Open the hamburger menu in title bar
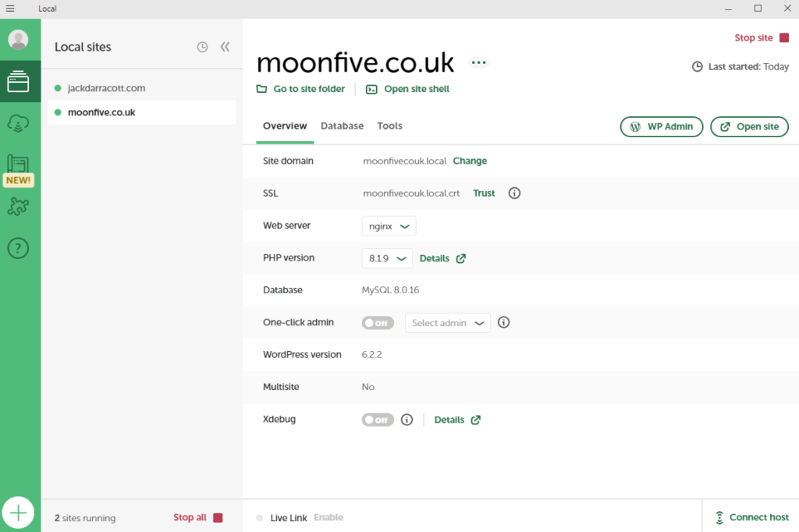This screenshot has height=532, width=799. (x=10, y=8)
